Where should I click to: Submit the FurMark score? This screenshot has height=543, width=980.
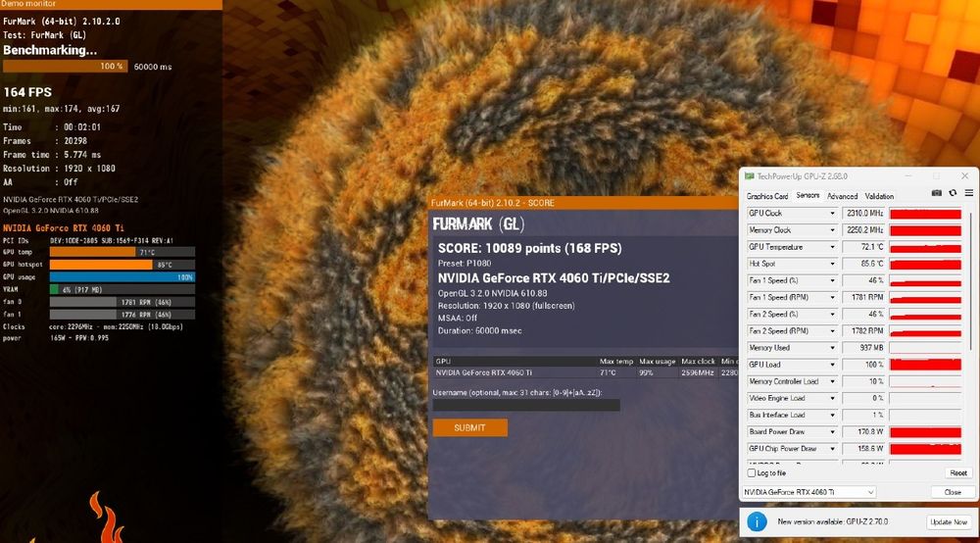[x=470, y=427]
